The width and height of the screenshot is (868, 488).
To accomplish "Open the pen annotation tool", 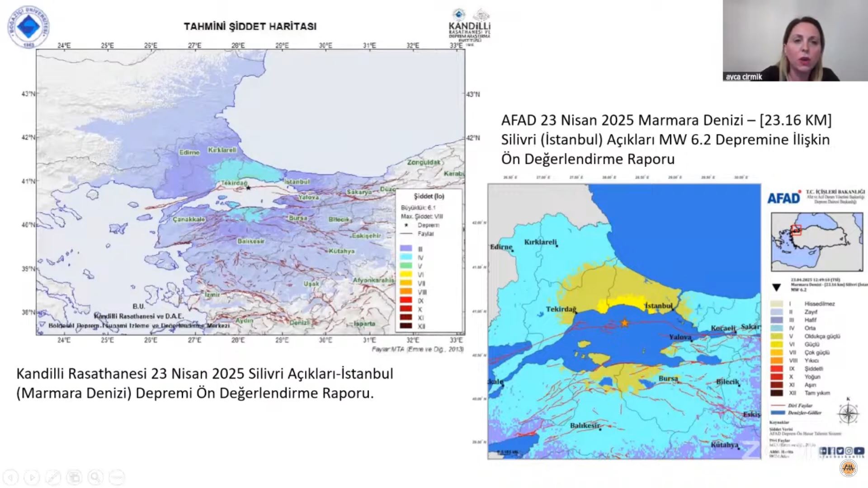I will pyautogui.click(x=53, y=477).
